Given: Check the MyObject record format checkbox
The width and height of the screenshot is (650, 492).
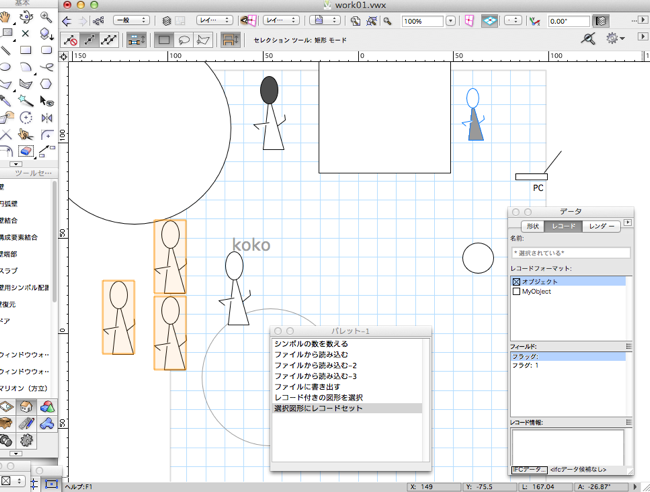Looking at the screenshot, I should coord(517,292).
